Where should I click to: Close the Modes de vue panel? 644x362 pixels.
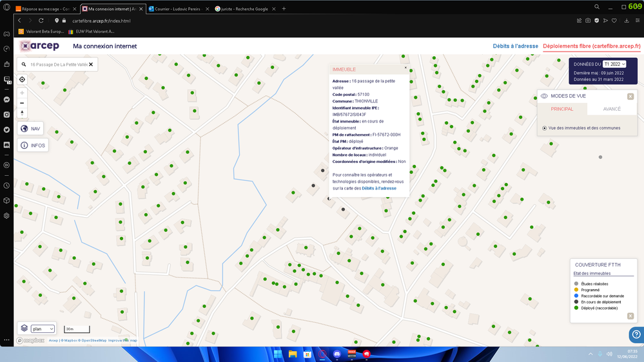coord(630,97)
